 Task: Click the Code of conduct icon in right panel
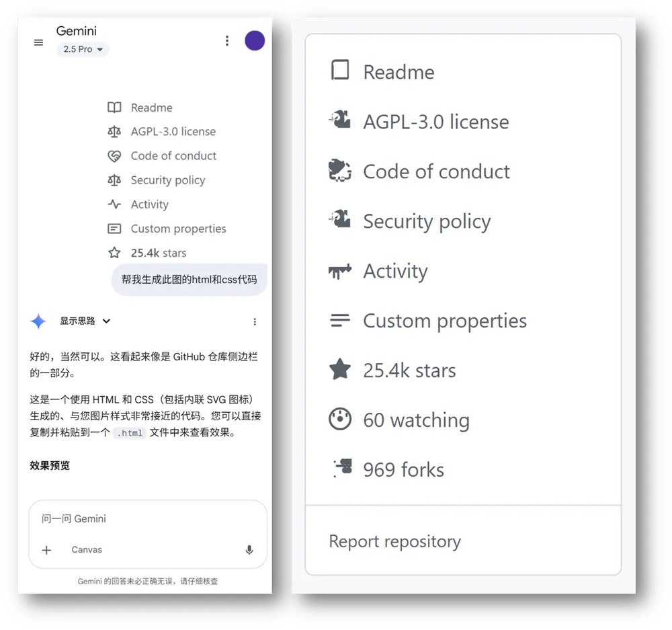340,170
